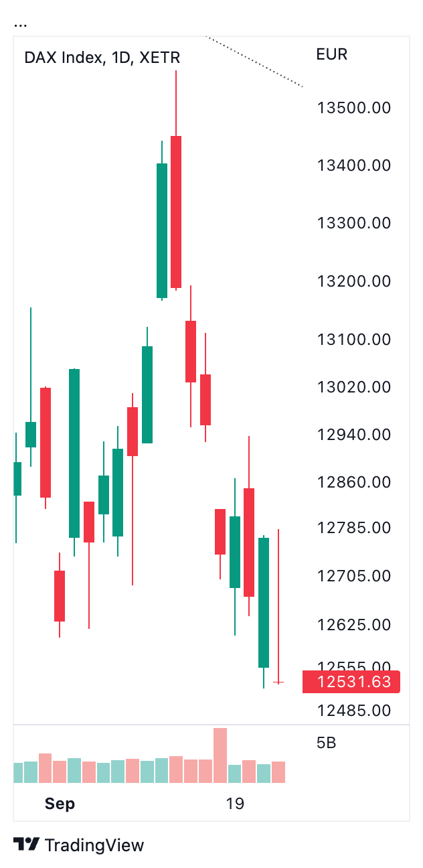
Task: Click the 12860.00 price axis label
Action: pos(353,482)
